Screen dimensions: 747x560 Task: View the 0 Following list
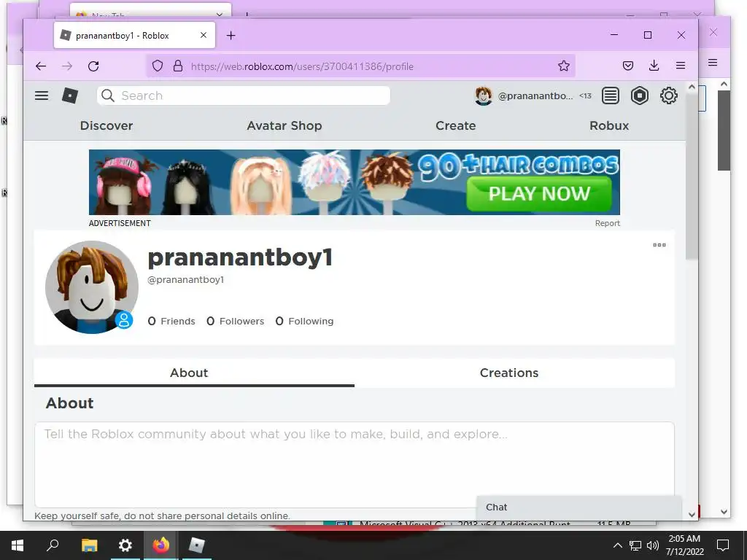point(304,322)
